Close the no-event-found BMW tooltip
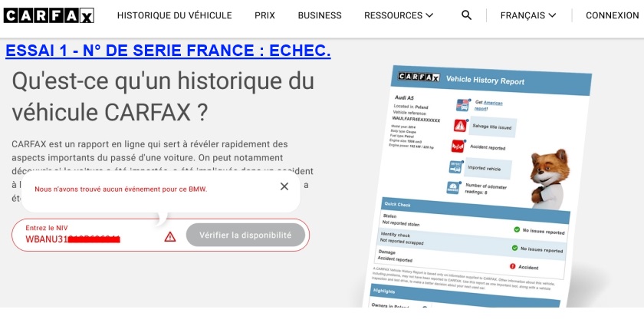The image size is (644, 326). pos(284,186)
